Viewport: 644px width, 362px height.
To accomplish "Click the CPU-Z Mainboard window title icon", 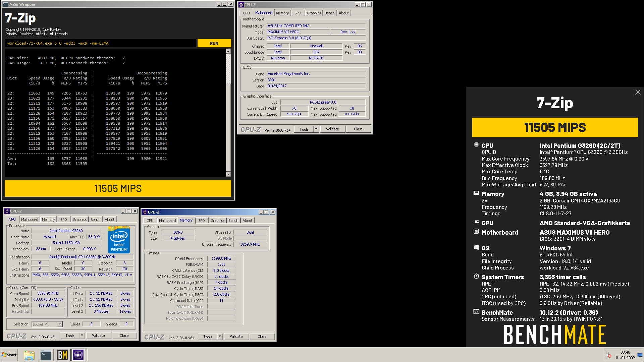I will pyautogui.click(x=241, y=5).
